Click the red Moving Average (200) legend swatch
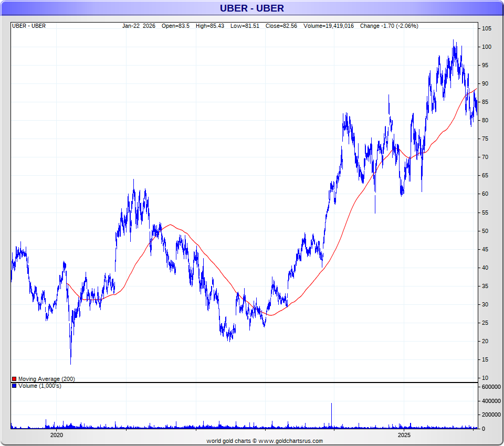The image size is (504, 446). [14, 379]
